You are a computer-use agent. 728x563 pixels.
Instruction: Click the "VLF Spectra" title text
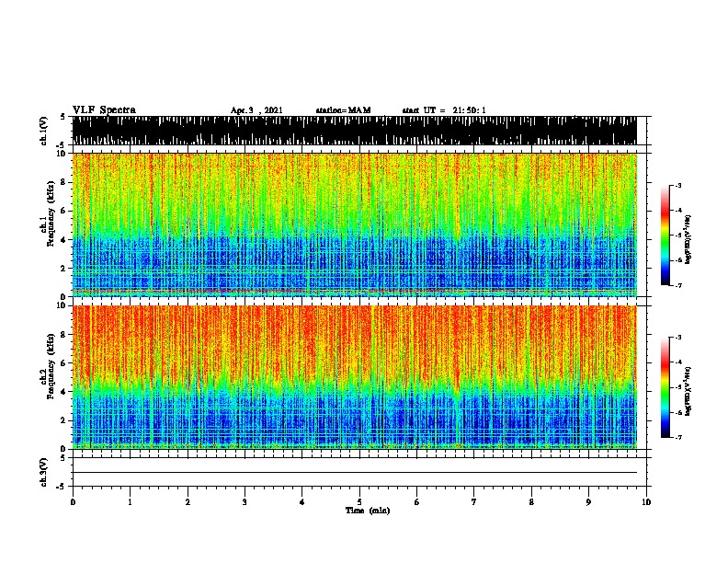(x=104, y=109)
